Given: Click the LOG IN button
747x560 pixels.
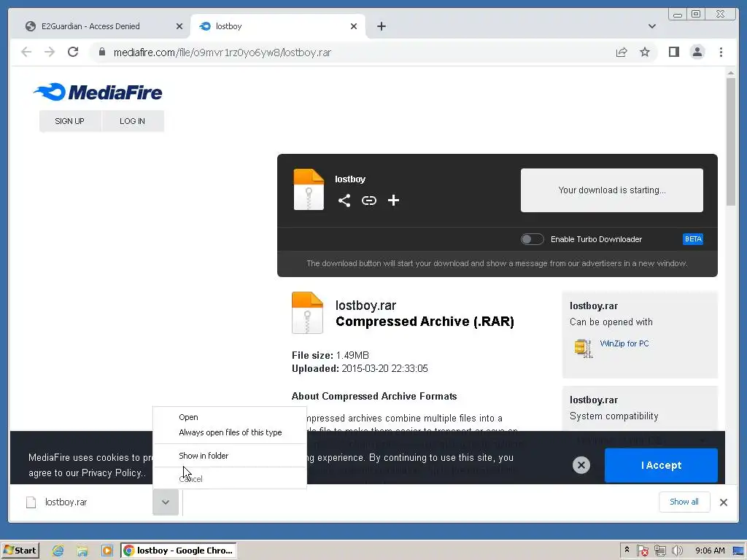Looking at the screenshot, I should [133, 121].
